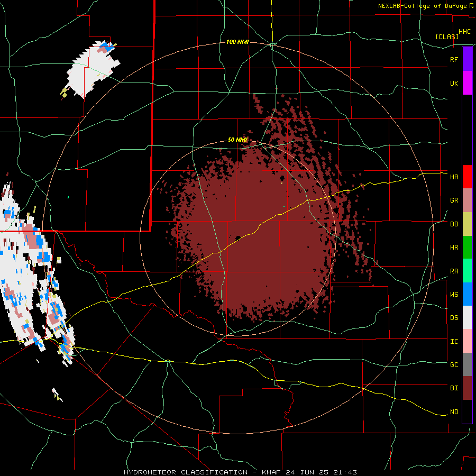Click the 'IC' legend label

[x=454, y=342]
